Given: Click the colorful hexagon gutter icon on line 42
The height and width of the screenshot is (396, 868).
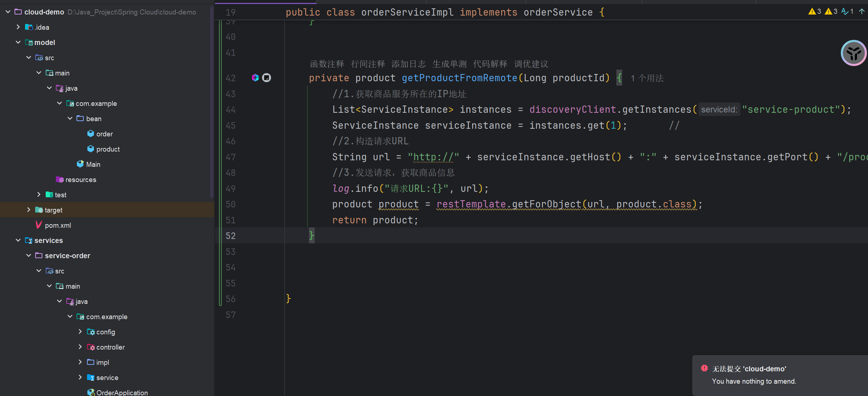Looking at the screenshot, I should pos(255,78).
